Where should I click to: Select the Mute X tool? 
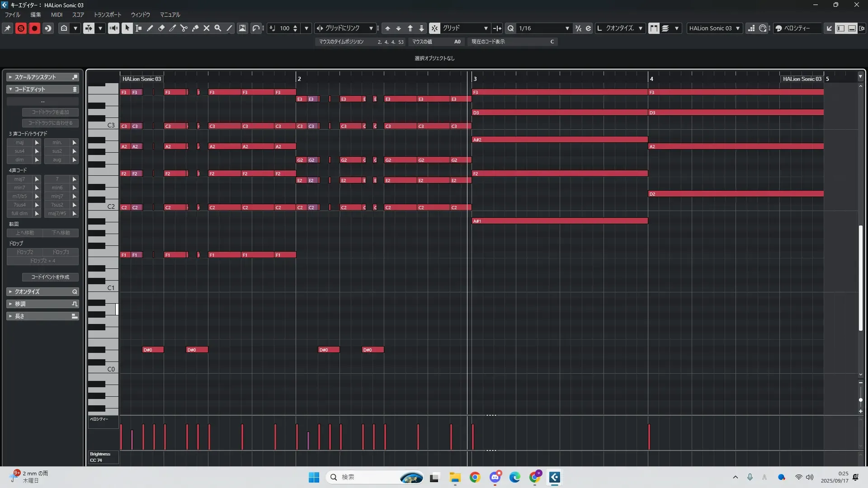(207, 28)
